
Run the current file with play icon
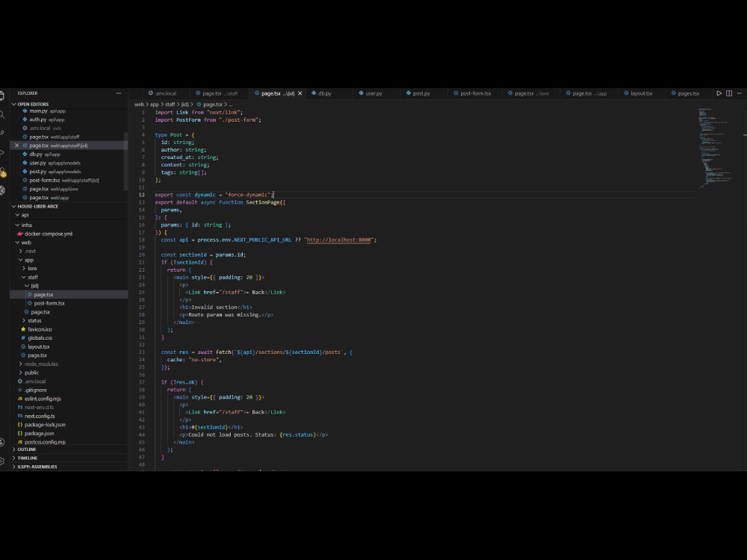tap(719, 93)
